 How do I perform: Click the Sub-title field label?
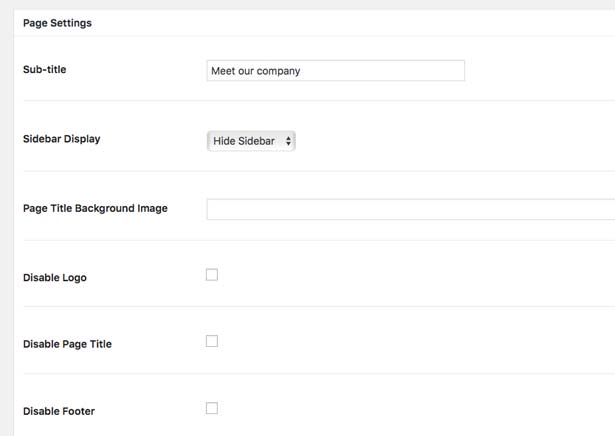tap(45, 70)
